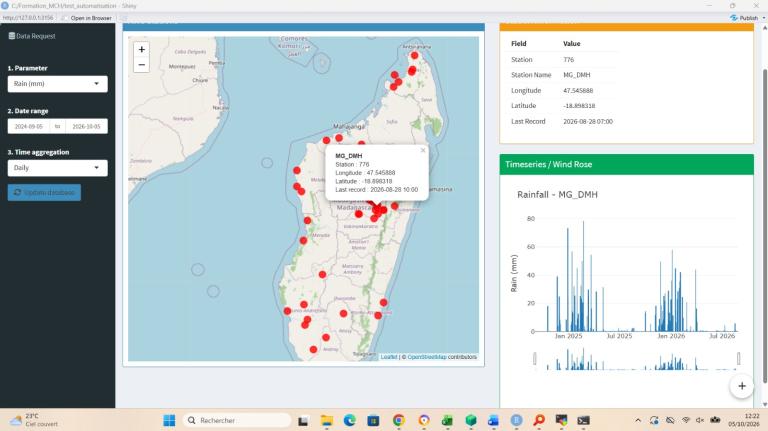Open the green cube app in taskbar
Viewport: 768px width, 431px height.
click(x=471, y=420)
